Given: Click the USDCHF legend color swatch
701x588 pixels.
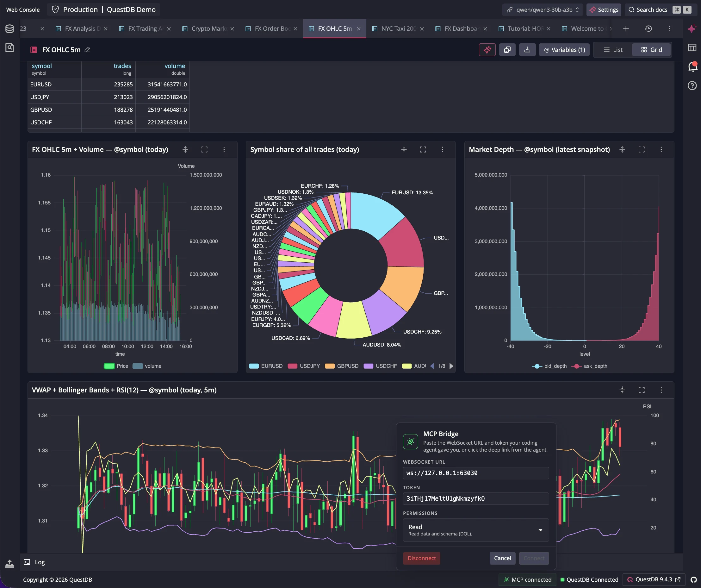Looking at the screenshot, I should click(368, 366).
